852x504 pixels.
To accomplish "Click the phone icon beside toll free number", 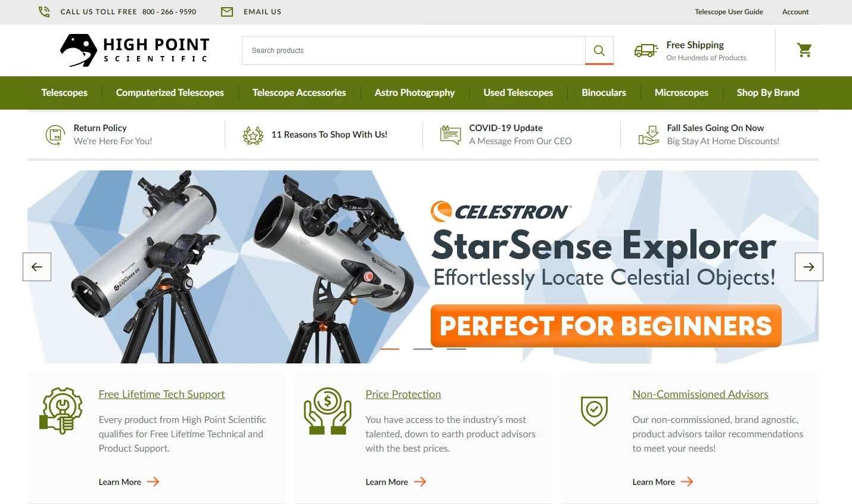I will pyautogui.click(x=44, y=12).
